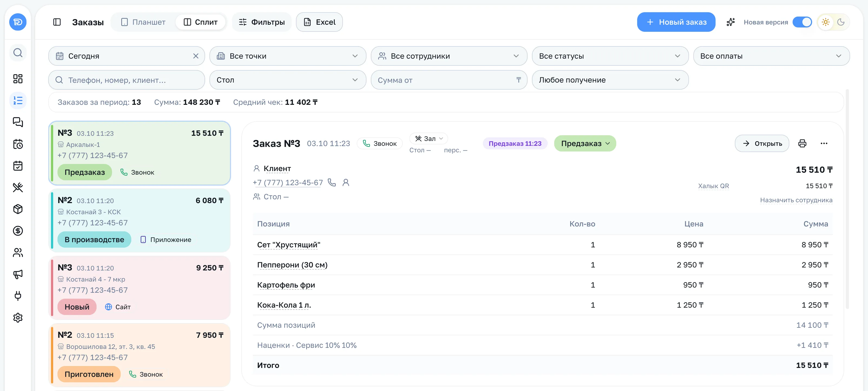Click the Назначить сотрудника link
The height and width of the screenshot is (391, 868).
tap(796, 200)
